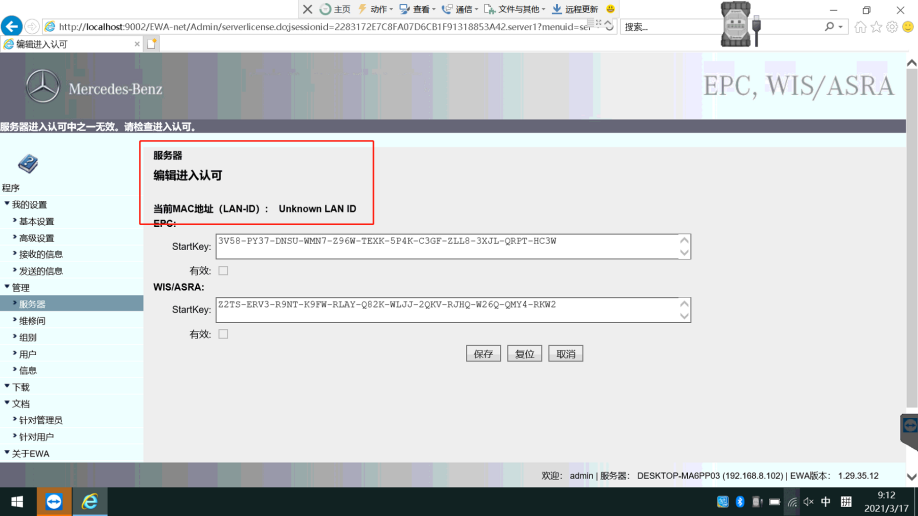Click the page scrollbar down arrow
918x516 pixels.
click(x=912, y=477)
